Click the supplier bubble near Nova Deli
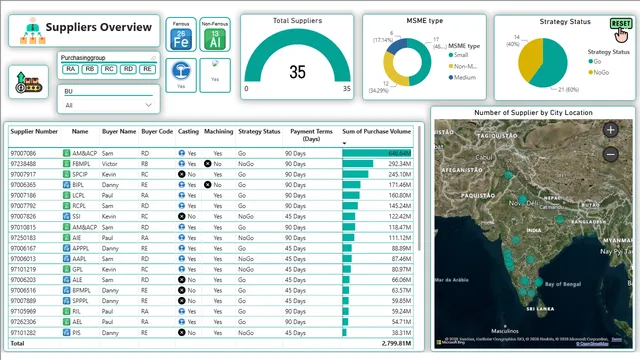The height and width of the screenshot is (360, 640). [522, 200]
